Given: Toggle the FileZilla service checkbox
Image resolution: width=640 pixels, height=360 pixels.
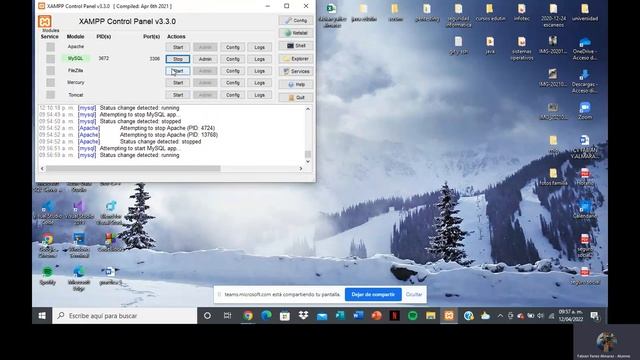Looking at the screenshot, I should (50, 71).
